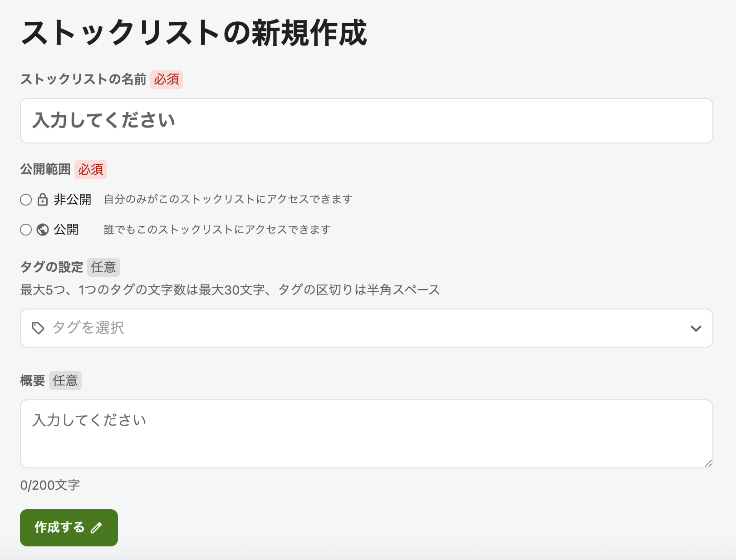Click the 0/200文字 character counter
Image resolution: width=736 pixels, height=560 pixels.
pos(50,485)
